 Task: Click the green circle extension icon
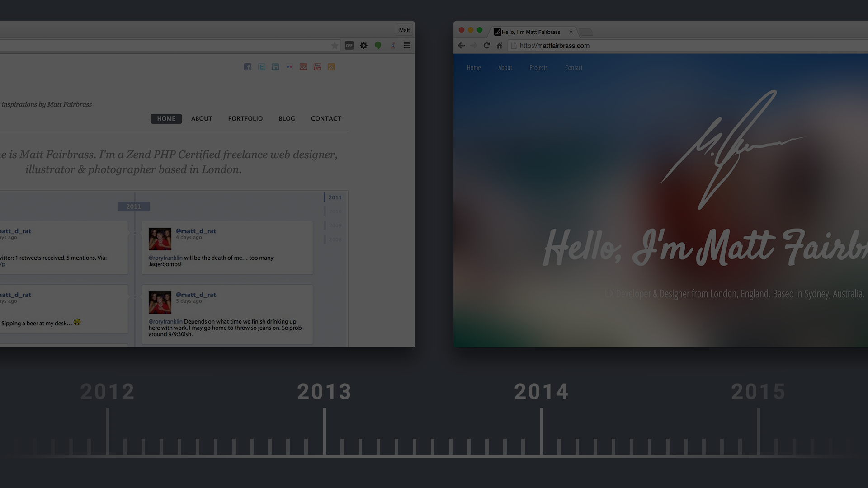[x=378, y=46]
